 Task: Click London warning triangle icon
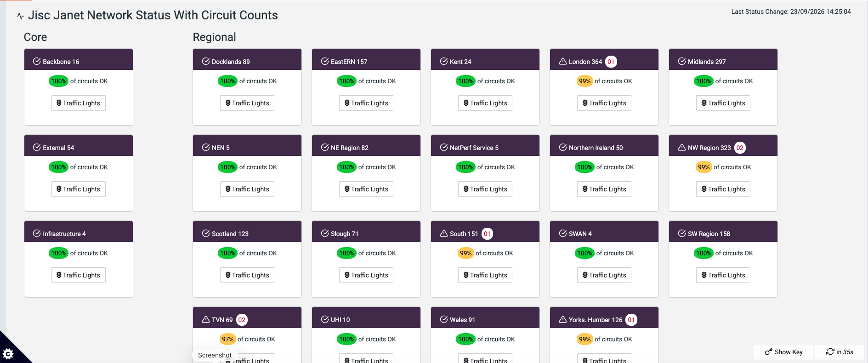(x=563, y=61)
